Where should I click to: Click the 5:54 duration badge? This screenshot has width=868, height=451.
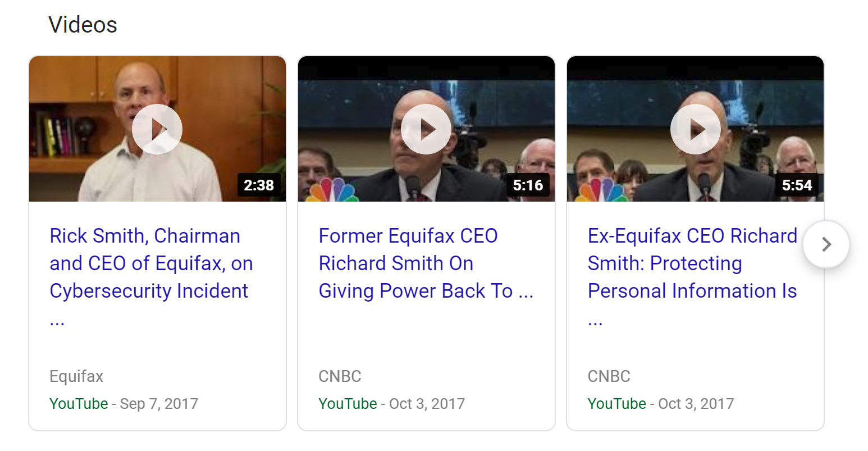(x=797, y=185)
